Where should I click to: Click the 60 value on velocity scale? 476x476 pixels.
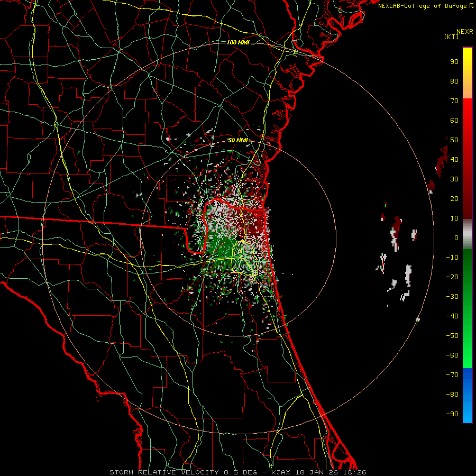pyautogui.click(x=454, y=121)
